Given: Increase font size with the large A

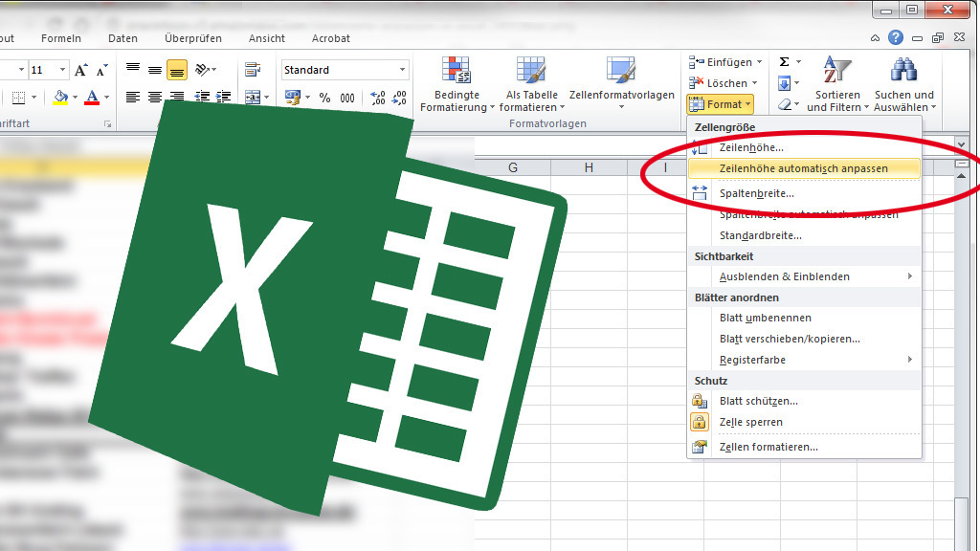Looking at the screenshot, I should [80, 70].
